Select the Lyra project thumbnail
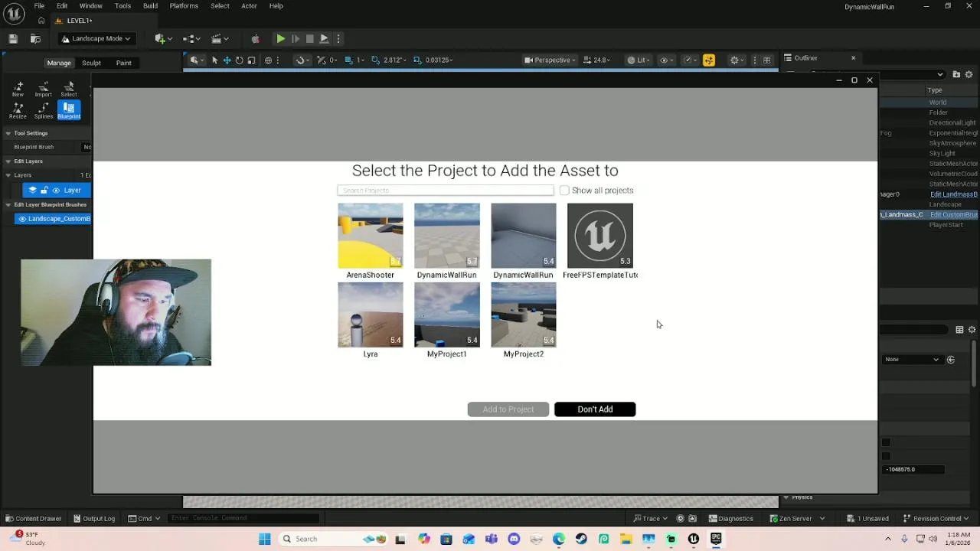This screenshot has width=980, height=551. tap(371, 315)
